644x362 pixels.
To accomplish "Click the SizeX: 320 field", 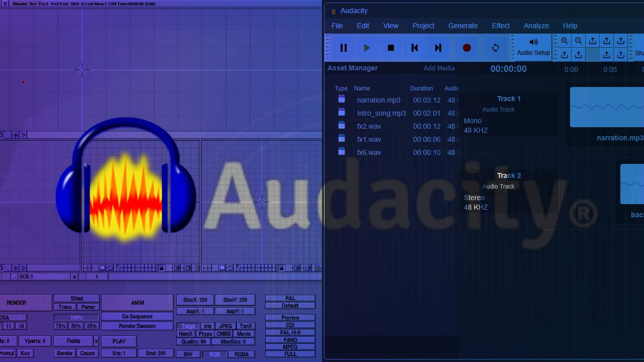I will point(195,300).
